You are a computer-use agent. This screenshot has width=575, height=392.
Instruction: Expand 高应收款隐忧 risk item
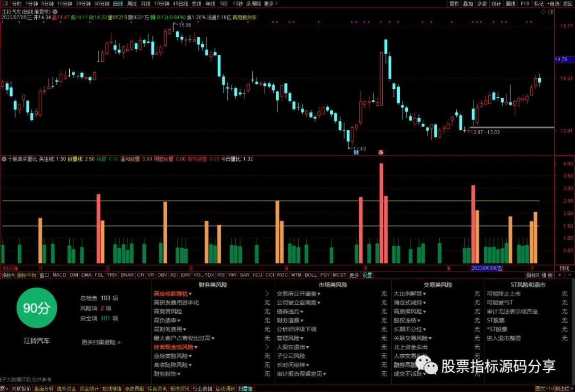(x=172, y=294)
